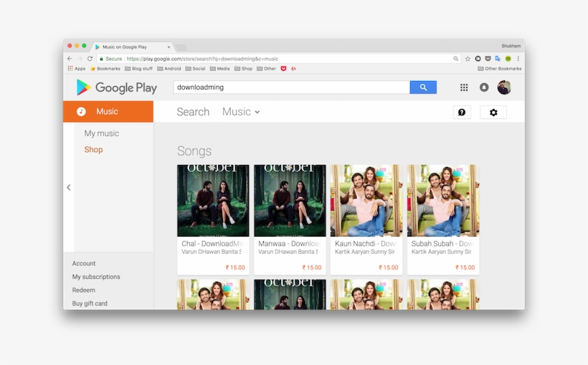Open Shop bookmarks folder
The width and height of the screenshot is (588, 365).
click(x=243, y=69)
